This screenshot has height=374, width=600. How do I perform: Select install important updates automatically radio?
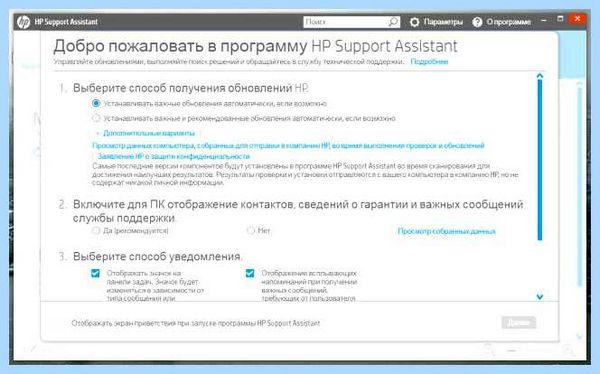click(96, 103)
